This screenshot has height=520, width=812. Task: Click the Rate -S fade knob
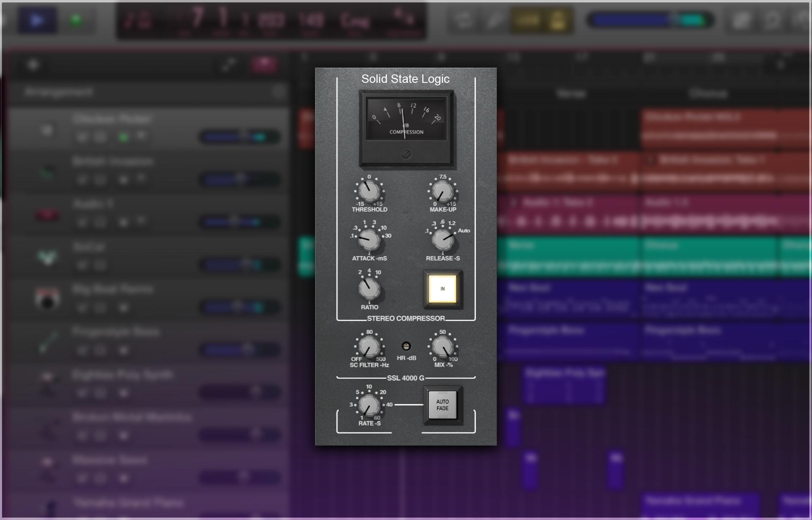coord(369,405)
